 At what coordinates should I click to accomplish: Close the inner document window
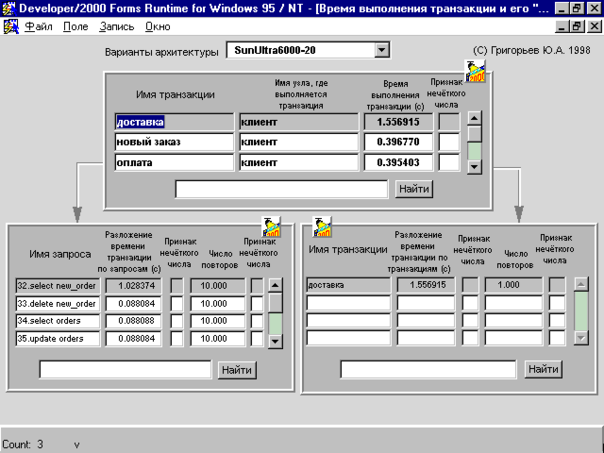pyautogui.click(x=594, y=26)
